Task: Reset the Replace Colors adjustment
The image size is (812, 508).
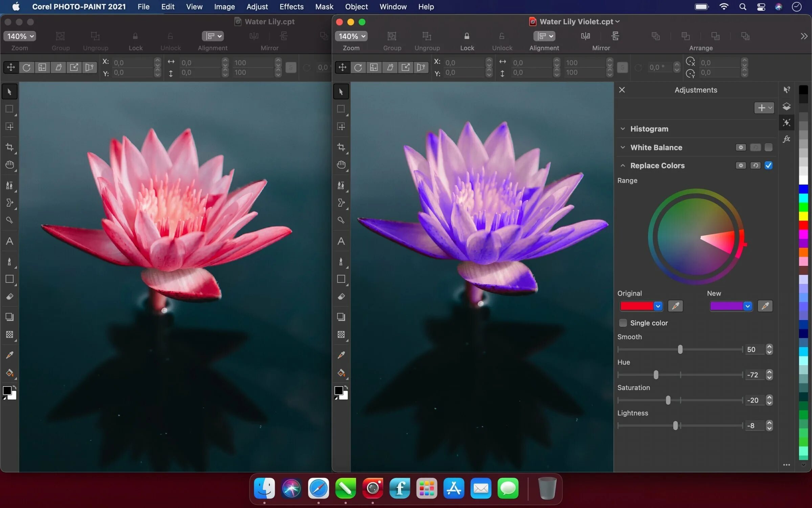Action: (755, 165)
